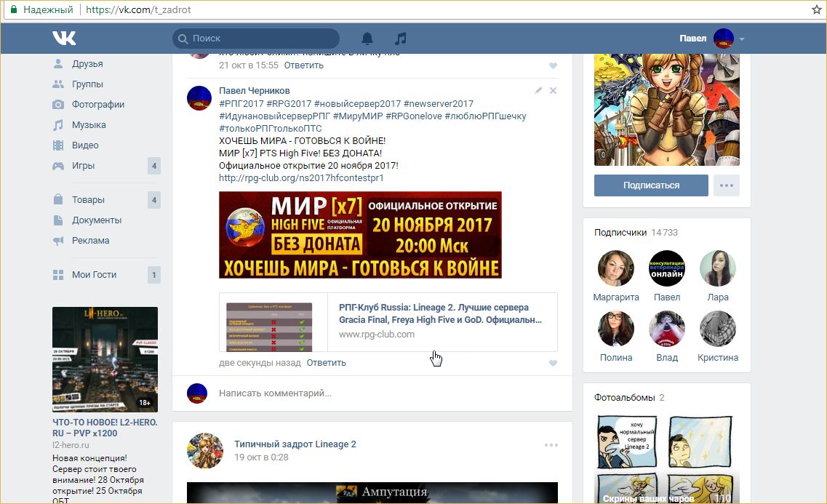Click the Поиск search field
This screenshot has width=827, height=504.
pos(262,39)
